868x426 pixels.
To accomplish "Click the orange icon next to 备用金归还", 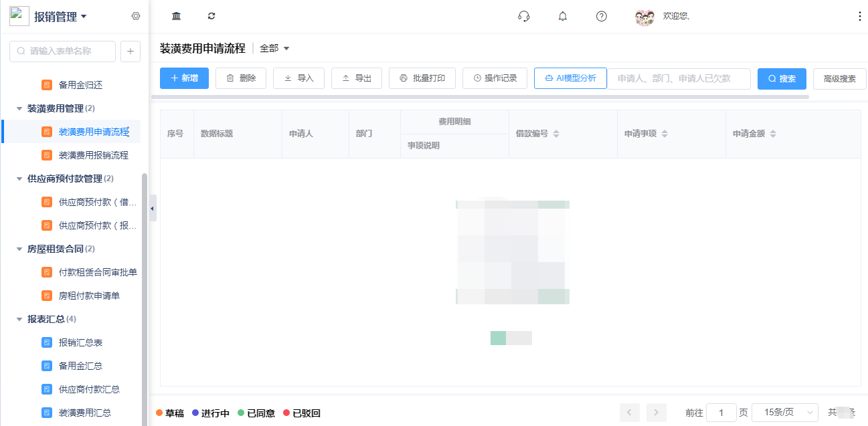I will tap(47, 85).
